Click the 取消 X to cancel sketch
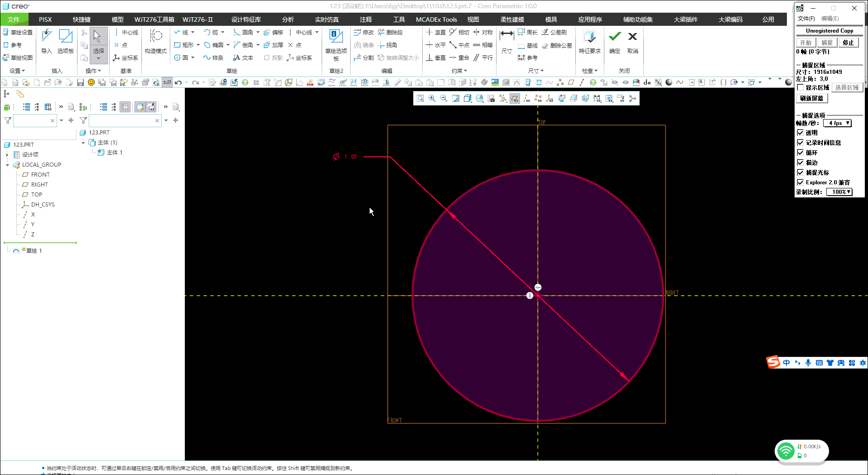The width and height of the screenshot is (868, 475). (x=633, y=42)
